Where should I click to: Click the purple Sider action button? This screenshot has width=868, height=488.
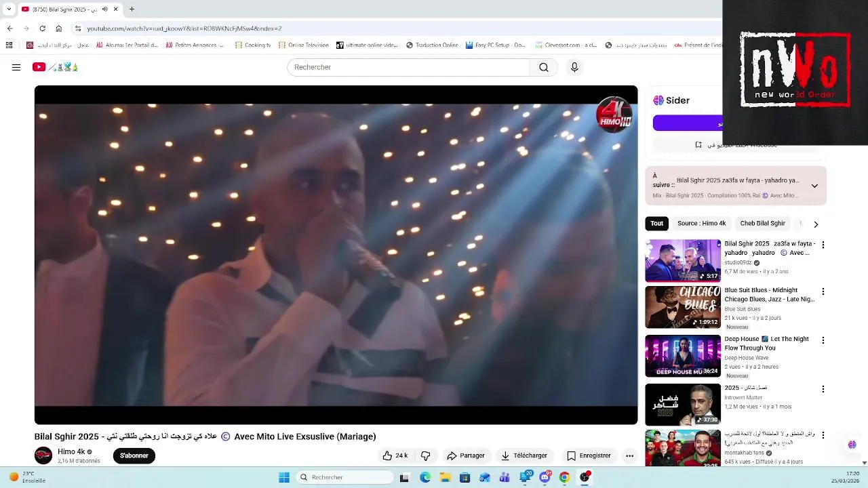point(688,123)
